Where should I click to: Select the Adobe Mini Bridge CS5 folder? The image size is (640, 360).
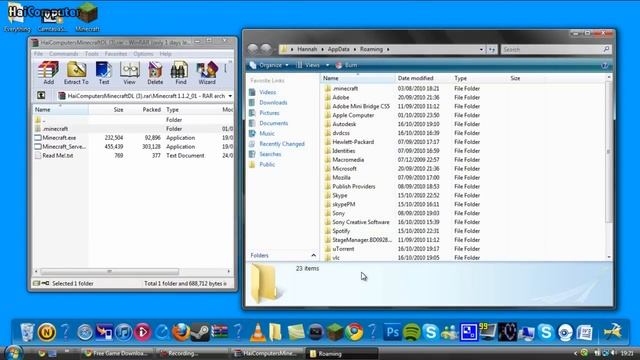361,106
